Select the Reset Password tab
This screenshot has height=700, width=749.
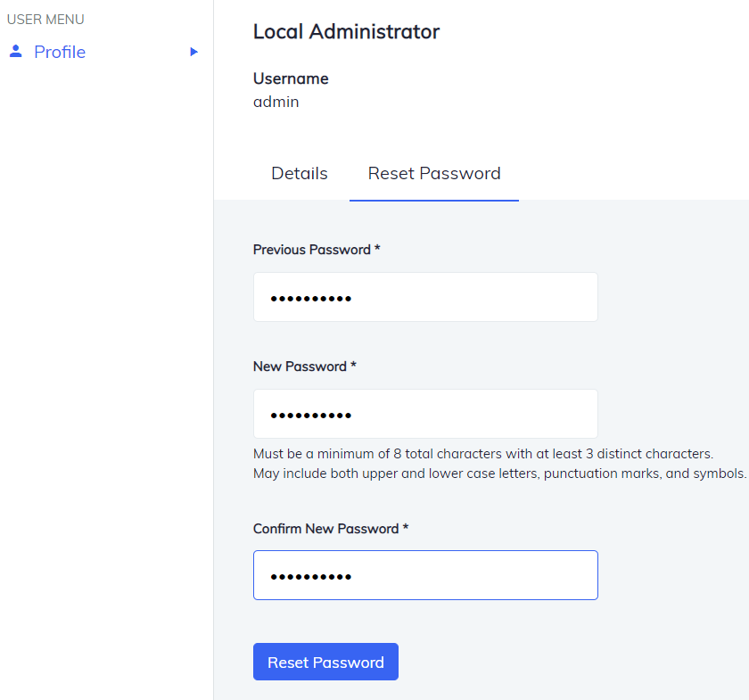click(434, 173)
